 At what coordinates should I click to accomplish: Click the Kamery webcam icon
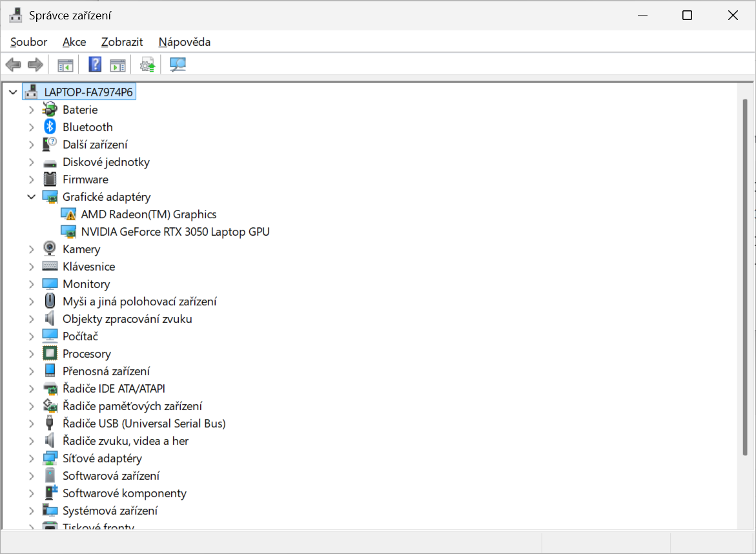click(x=50, y=249)
